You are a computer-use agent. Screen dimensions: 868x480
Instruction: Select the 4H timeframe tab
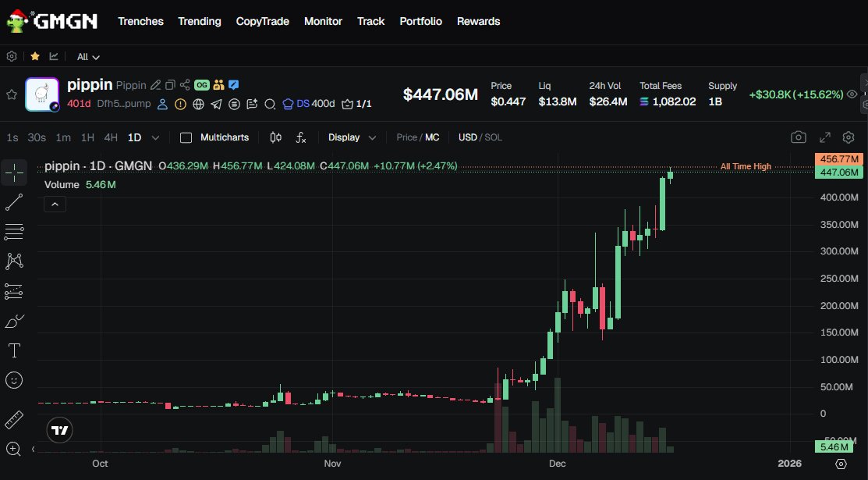[x=112, y=136]
